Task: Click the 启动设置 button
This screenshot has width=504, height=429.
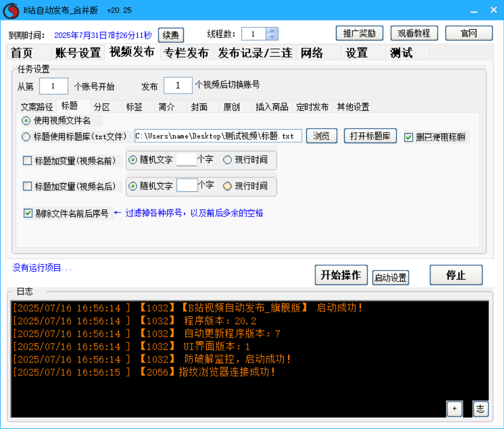Action: [390, 278]
